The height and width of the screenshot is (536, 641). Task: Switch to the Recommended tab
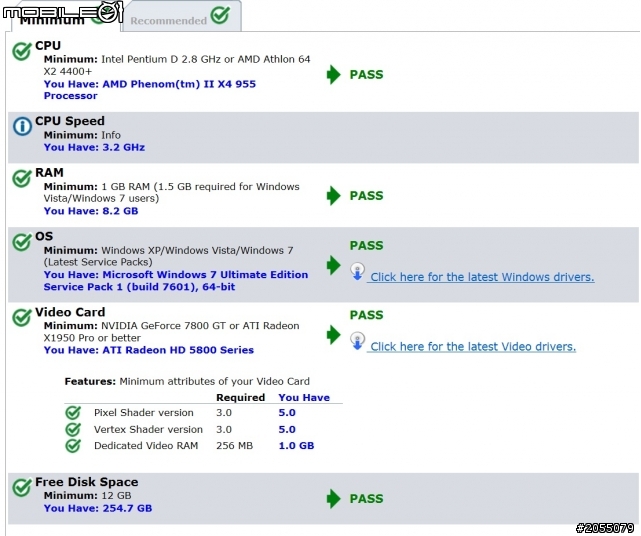182,17
